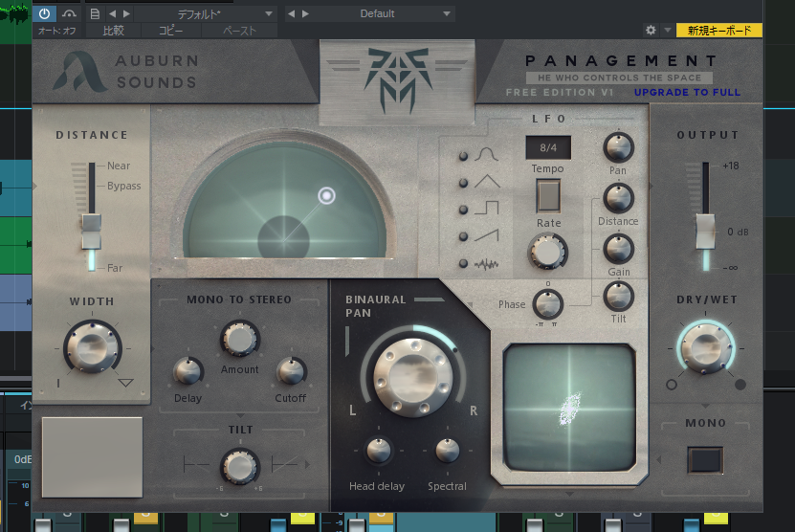Click the LFO Gain amount knob

tap(618, 249)
